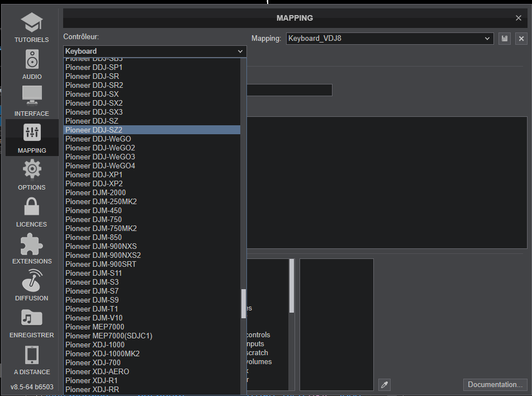The image size is (532, 396).
Task: Select Pioneer DJM-900NXS2 mixer
Action: point(151,255)
